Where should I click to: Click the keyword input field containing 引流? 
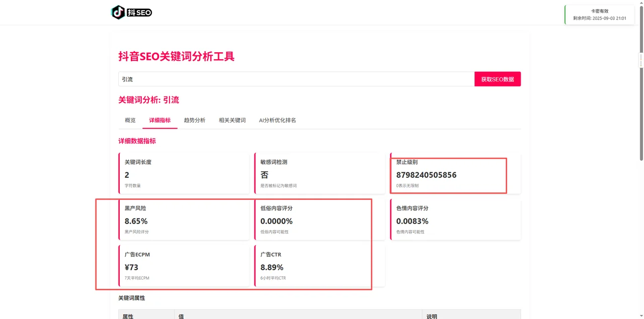coord(296,79)
